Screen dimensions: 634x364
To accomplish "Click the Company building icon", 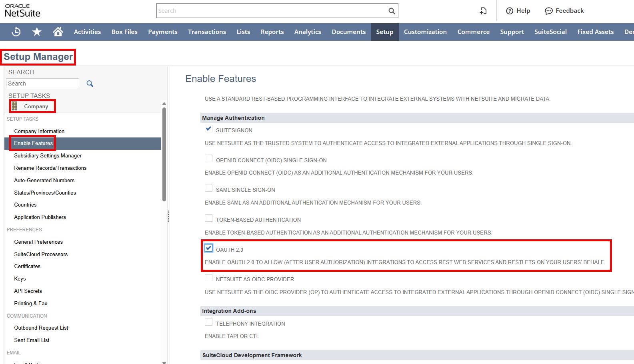I will click(x=14, y=106).
